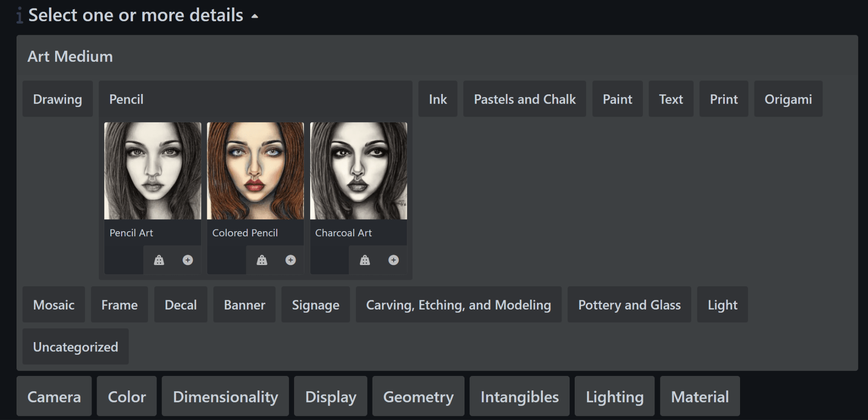Add Colored Pencil using the plus icon
The width and height of the screenshot is (868, 420).
tap(291, 260)
